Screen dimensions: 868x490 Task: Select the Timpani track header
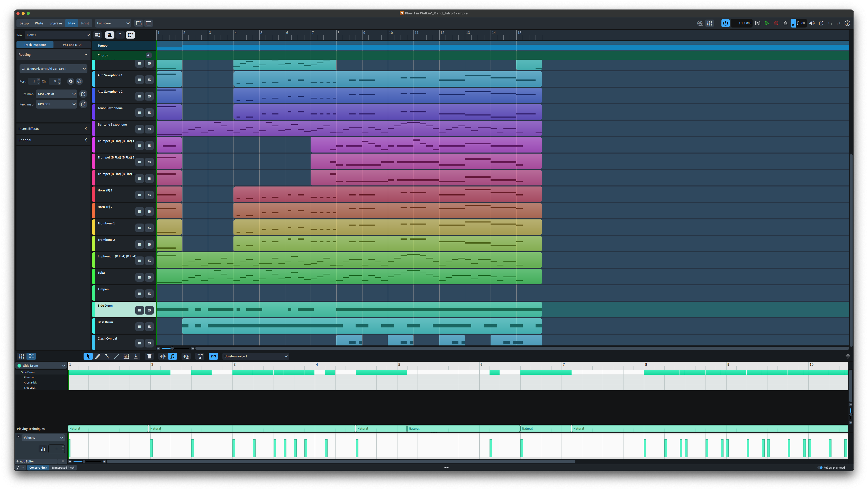point(115,292)
